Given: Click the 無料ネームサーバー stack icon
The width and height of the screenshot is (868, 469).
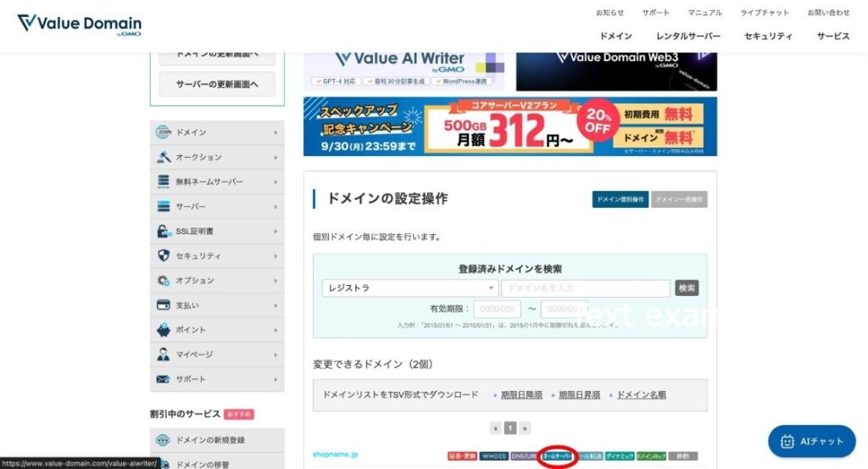Looking at the screenshot, I should (164, 181).
